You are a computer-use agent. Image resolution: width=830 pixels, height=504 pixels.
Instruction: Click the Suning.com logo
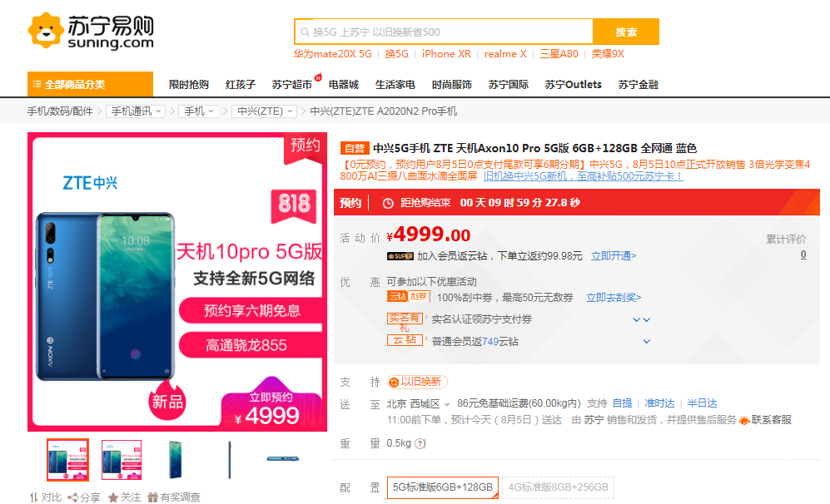click(x=91, y=31)
